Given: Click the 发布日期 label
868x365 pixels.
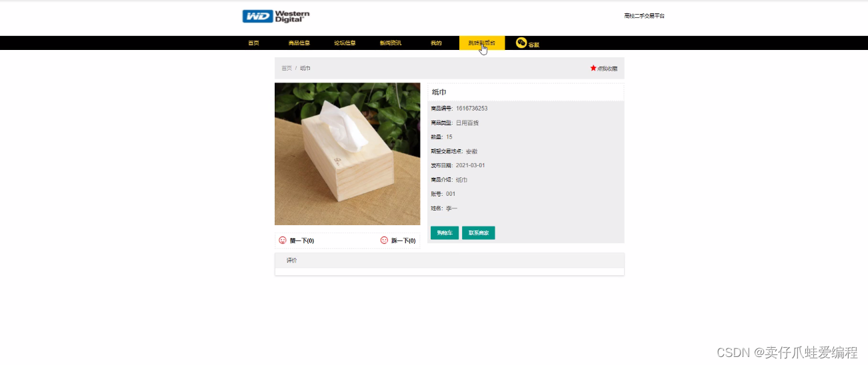Looking at the screenshot, I should tap(441, 166).
